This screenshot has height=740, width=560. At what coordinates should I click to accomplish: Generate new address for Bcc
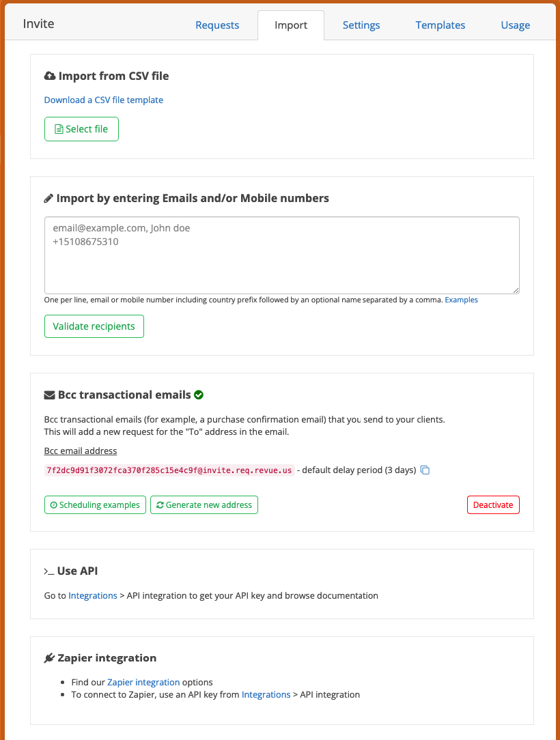(204, 505)
